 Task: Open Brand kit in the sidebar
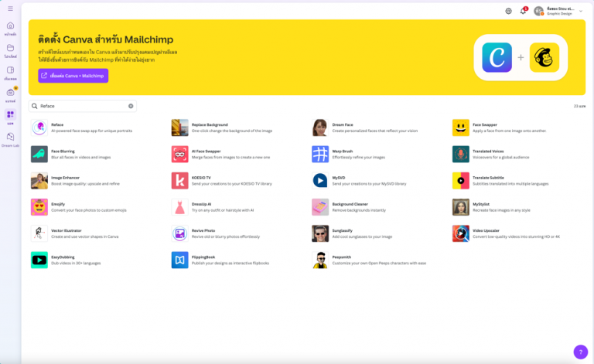point(10,95)
